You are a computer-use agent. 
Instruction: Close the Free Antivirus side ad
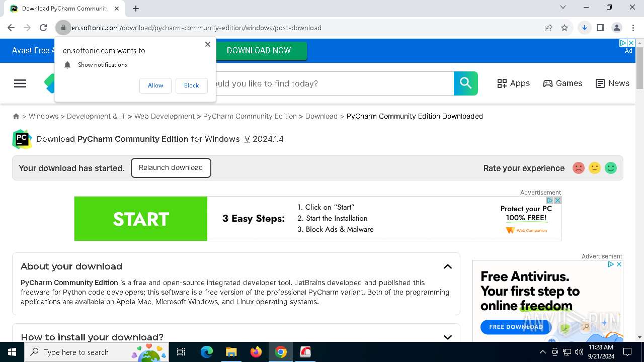tap(619, 264)
